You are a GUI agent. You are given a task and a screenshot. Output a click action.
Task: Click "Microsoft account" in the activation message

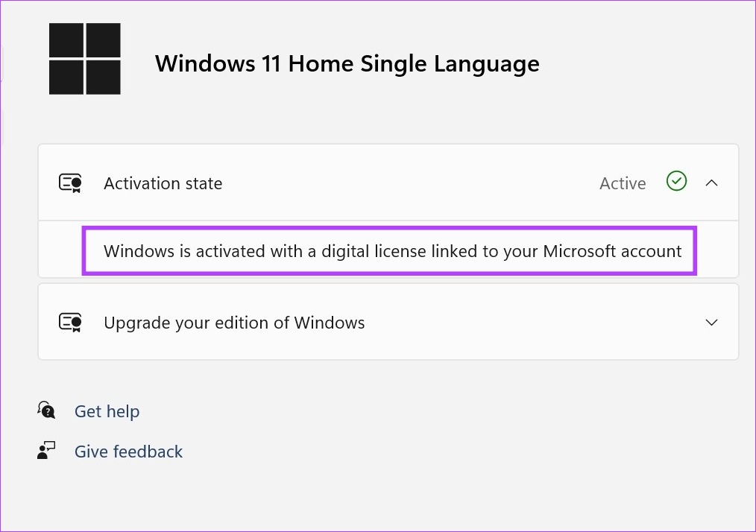[612, 251]
